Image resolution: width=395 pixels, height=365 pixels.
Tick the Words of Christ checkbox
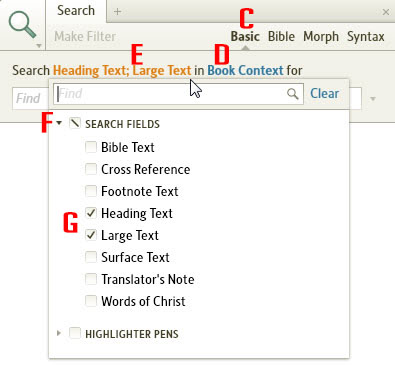click(x=91, y=301)
